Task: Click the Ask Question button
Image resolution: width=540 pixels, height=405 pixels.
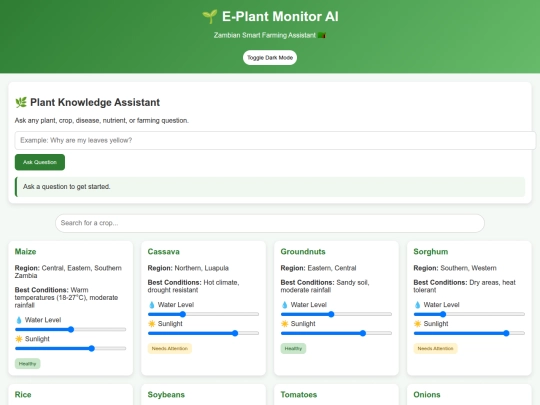Action: point(40,162)
